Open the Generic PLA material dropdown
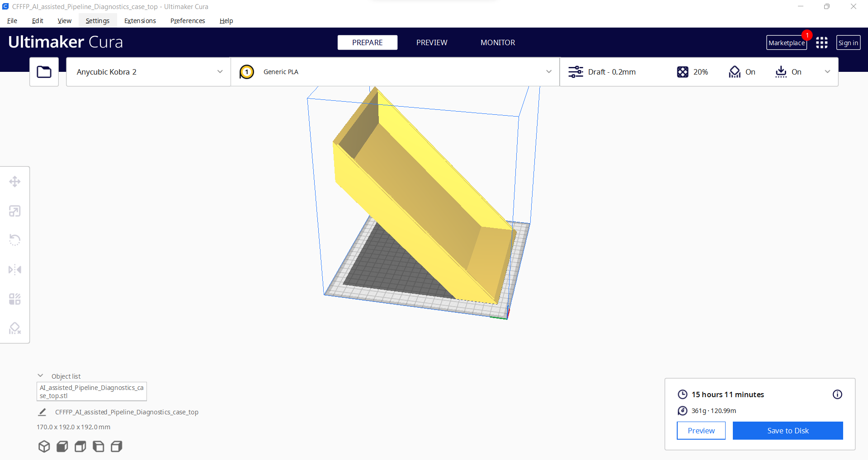Screen dimensions: 868x460 395,71
